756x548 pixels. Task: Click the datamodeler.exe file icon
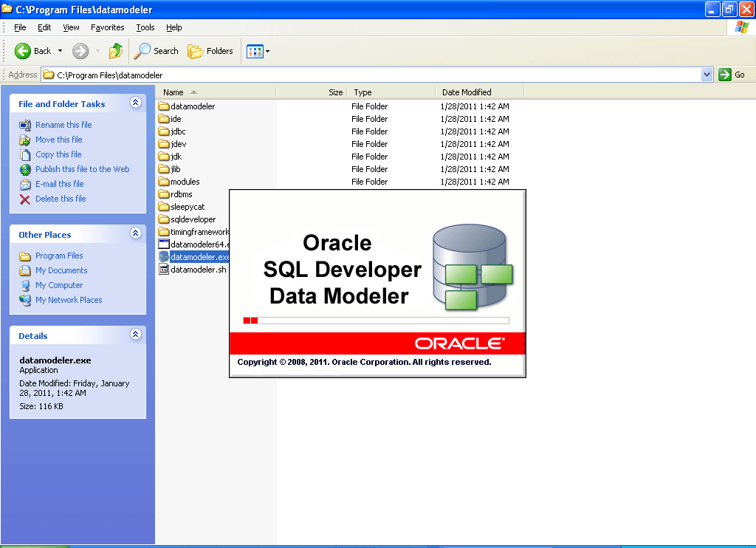164,256
